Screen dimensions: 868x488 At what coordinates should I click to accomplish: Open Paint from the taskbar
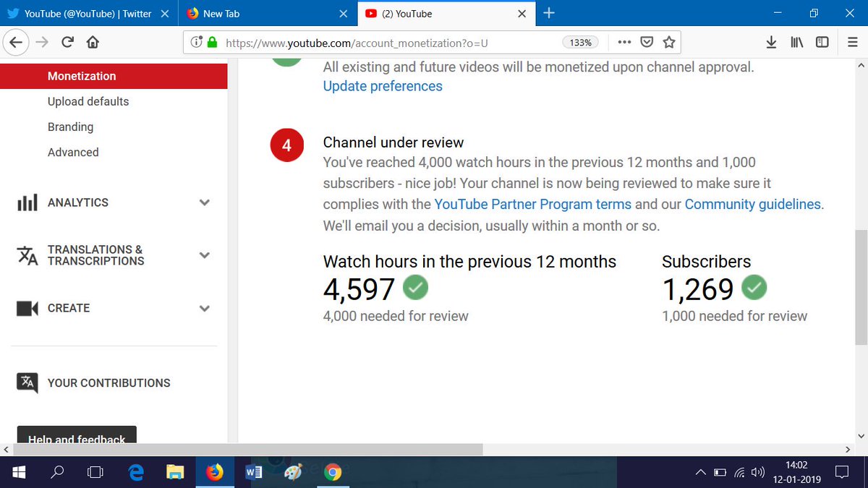293,473
